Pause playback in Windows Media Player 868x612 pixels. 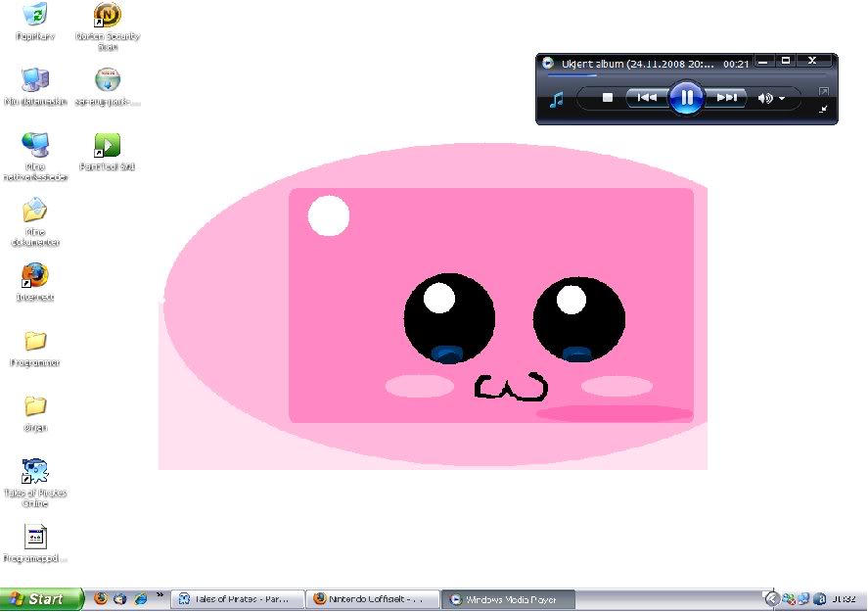(x=686, y=97)
